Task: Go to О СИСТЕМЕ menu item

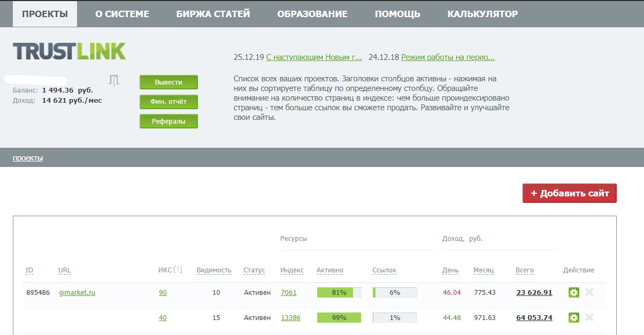Action: point(122,14)
